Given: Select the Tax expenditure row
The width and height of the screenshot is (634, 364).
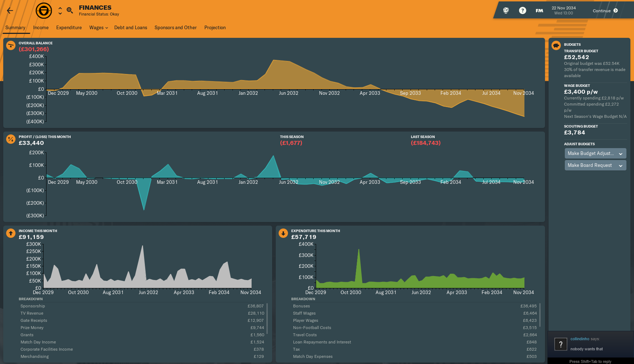Looking at the screenshot, I should pos(414,349).
